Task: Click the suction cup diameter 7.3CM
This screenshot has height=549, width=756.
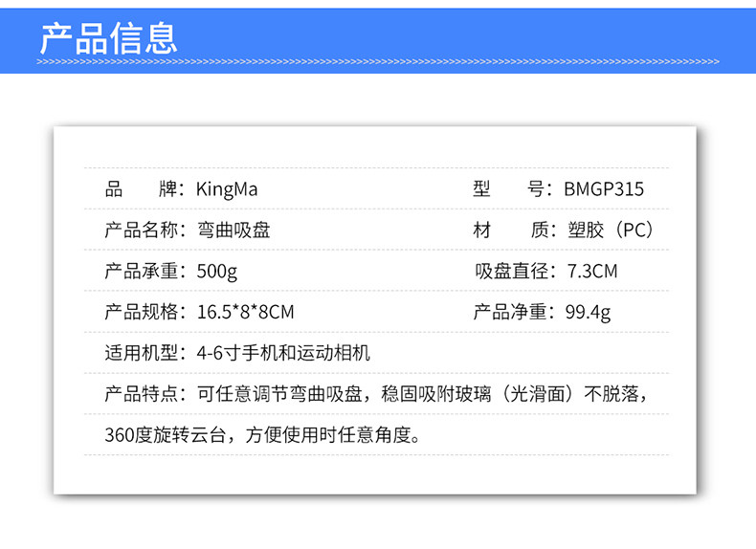Action: click(592, 272)
